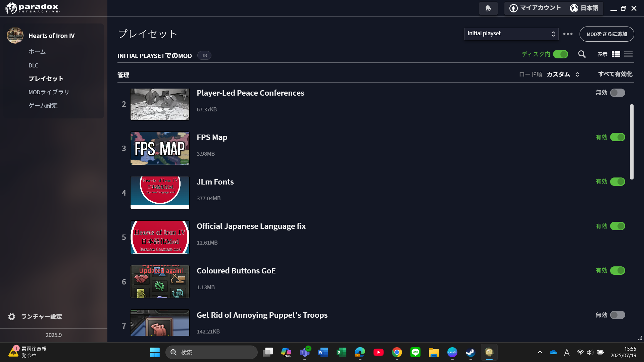Open Microsoft Edge from the taskbar

[360, 352]
